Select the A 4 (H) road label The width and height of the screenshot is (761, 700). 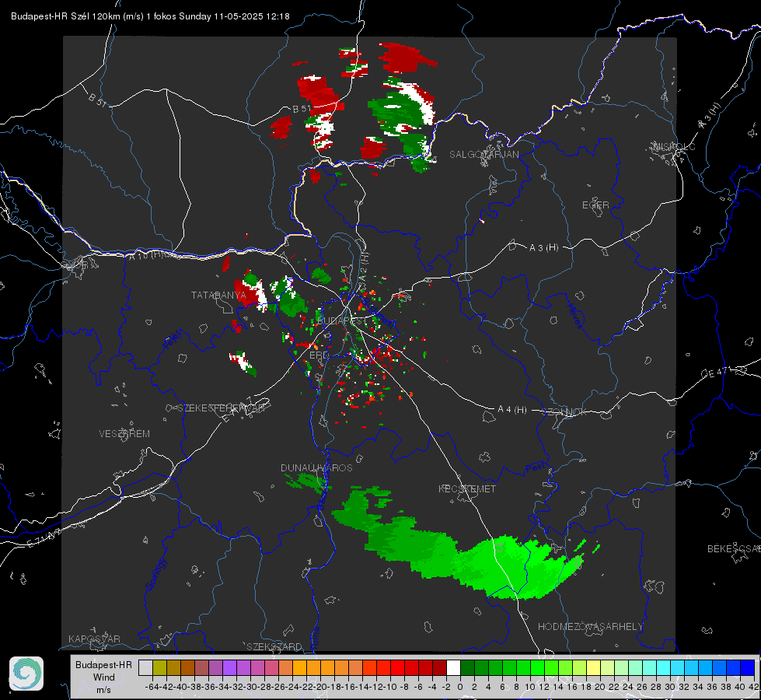tap(512, 410)
